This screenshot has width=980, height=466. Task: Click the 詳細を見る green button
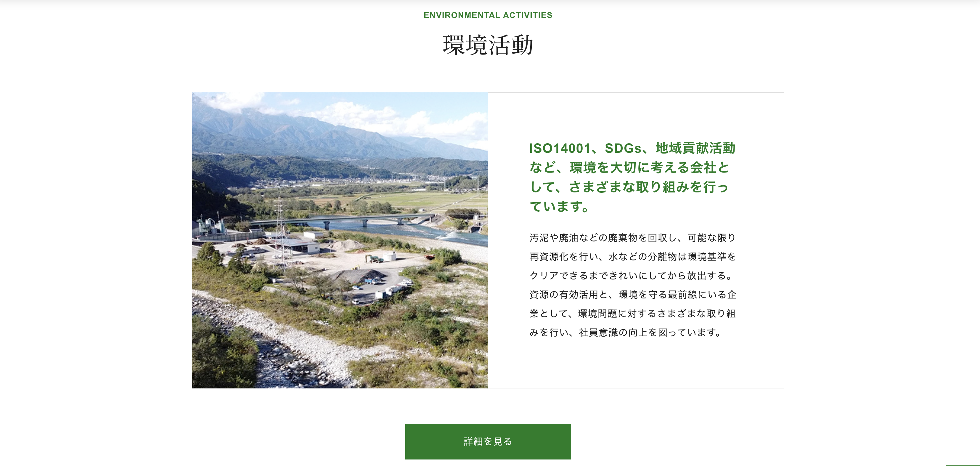click(488, 441)
